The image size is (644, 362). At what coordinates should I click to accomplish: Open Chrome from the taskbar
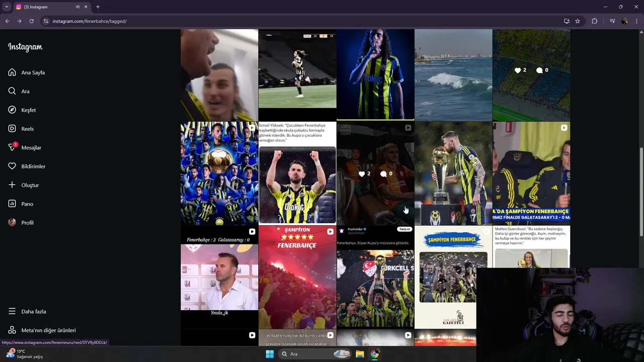point(374,354)
